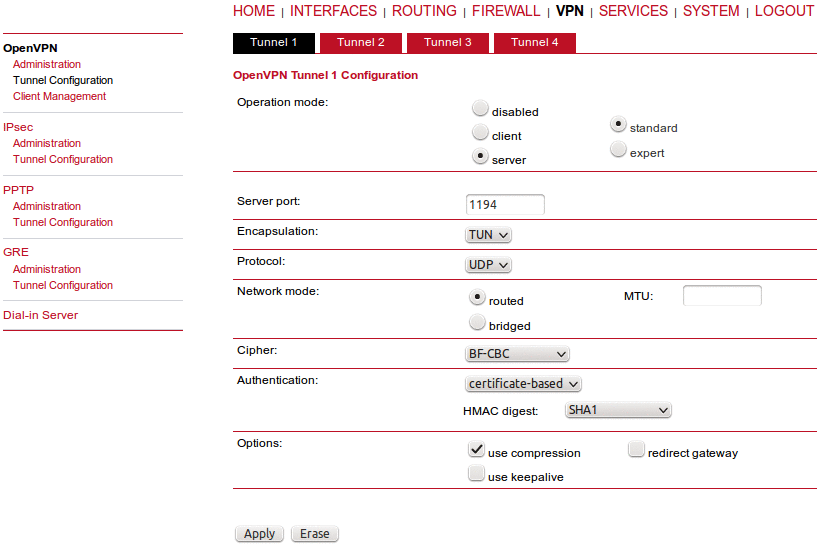
Task: Open the FIREWALL menu
Action: point(506,11)
